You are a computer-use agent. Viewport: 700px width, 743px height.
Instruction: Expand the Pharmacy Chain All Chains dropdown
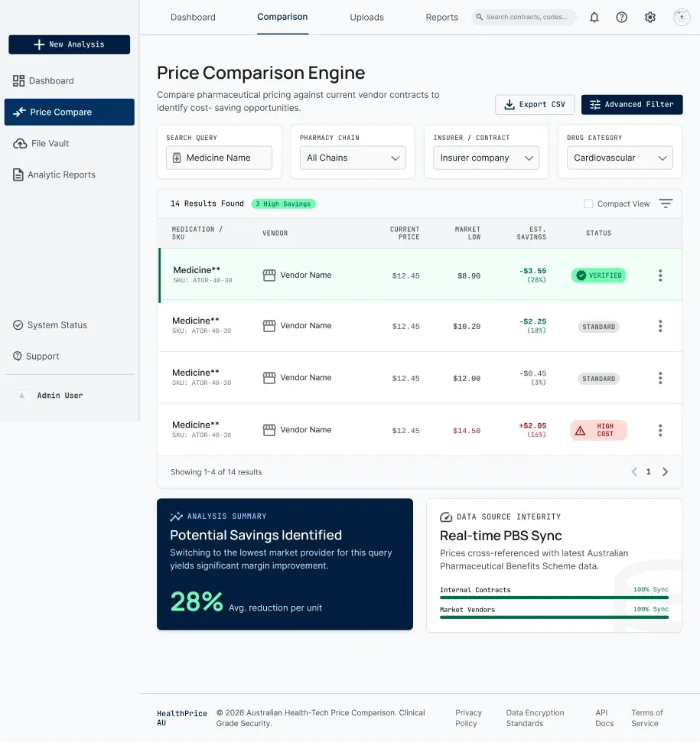(x=353, y=158)
